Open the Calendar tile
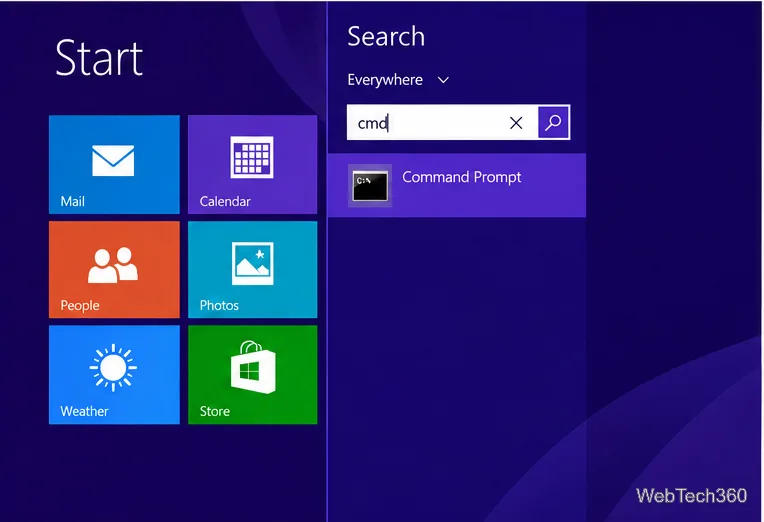This screenshot has height=522, width=764. click(252, 164)
